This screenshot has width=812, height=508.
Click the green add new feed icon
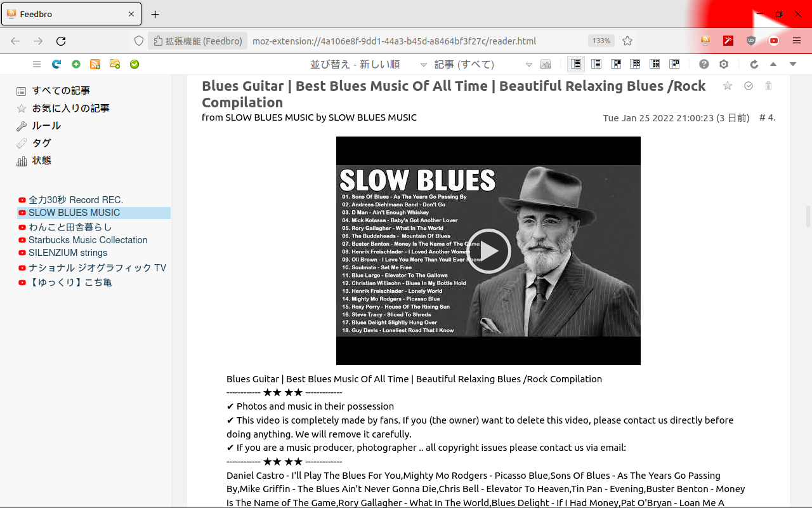pos(76,64)
